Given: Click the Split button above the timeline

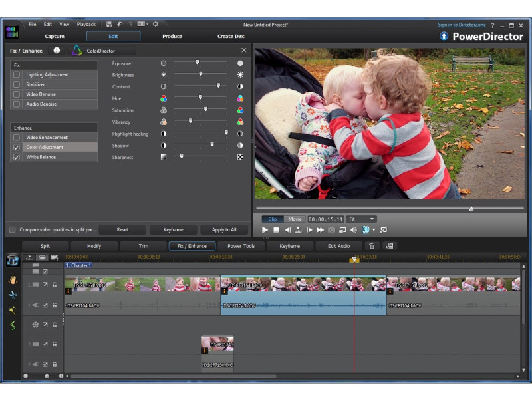Looking at the screenshot, I should [x=45, y=246].
